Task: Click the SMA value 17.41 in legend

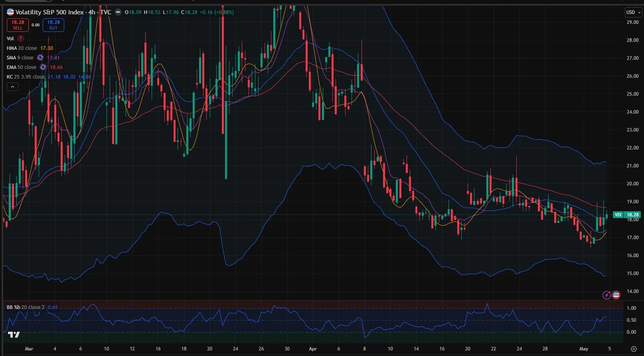Action: (x=53, y=58)
